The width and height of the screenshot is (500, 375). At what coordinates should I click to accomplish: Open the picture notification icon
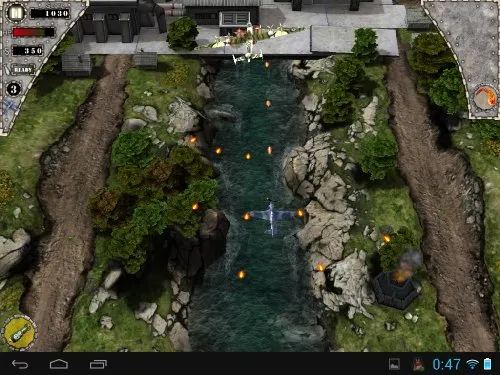[394, 364]
